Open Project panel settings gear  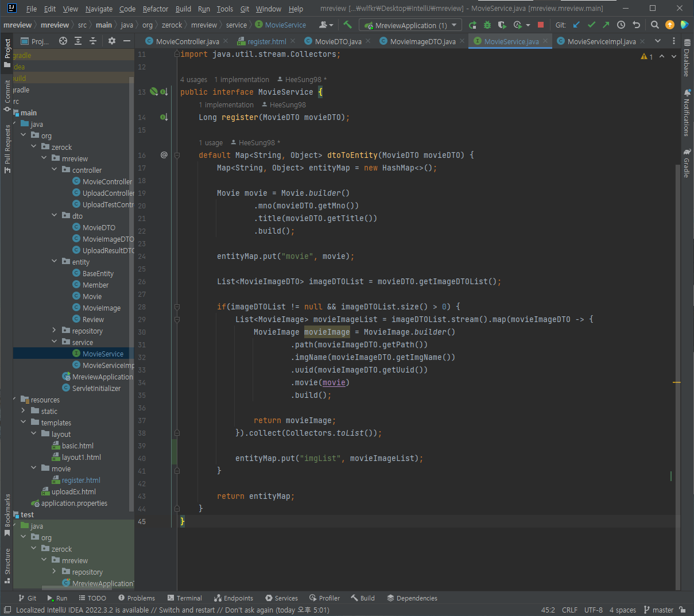click(112, 41)
